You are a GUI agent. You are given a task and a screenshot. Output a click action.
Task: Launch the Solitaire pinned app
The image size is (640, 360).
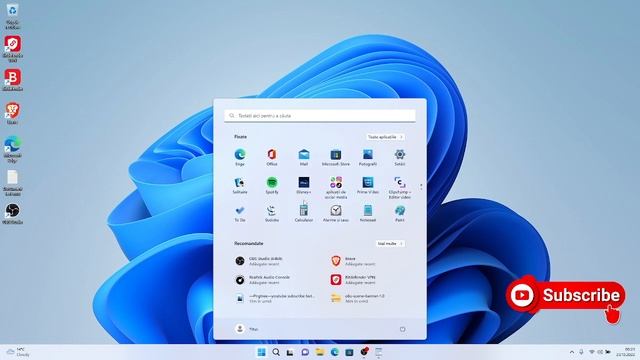point(240,185)
